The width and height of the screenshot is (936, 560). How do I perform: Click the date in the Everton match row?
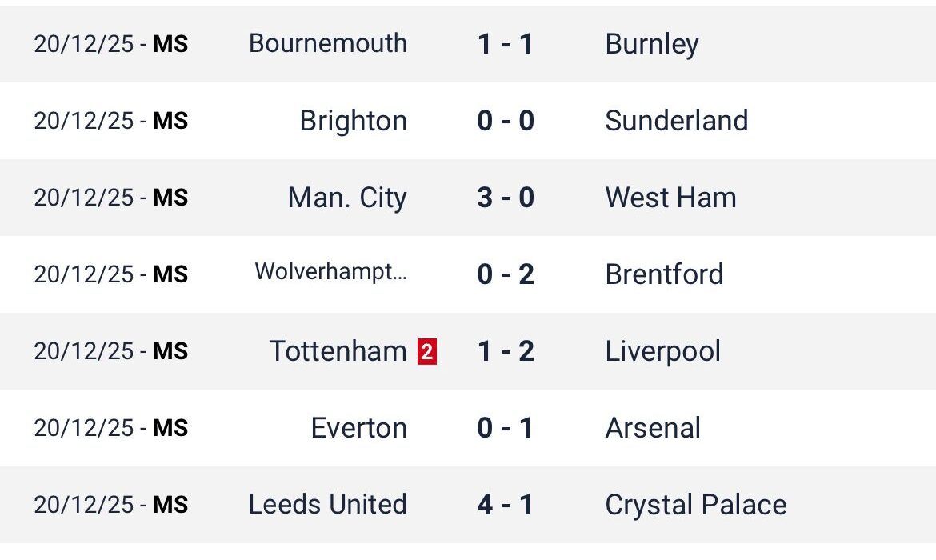click(83, 428)
